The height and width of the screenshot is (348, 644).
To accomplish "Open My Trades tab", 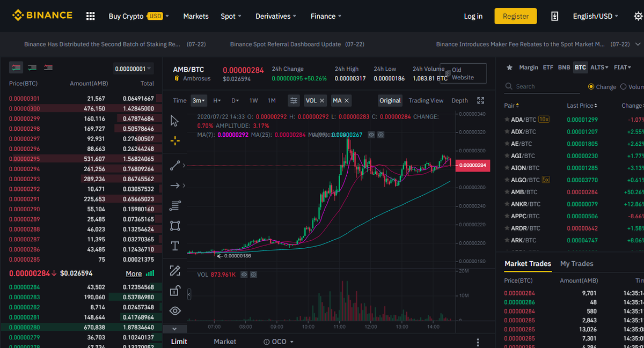I will click(x=577, y=264).
